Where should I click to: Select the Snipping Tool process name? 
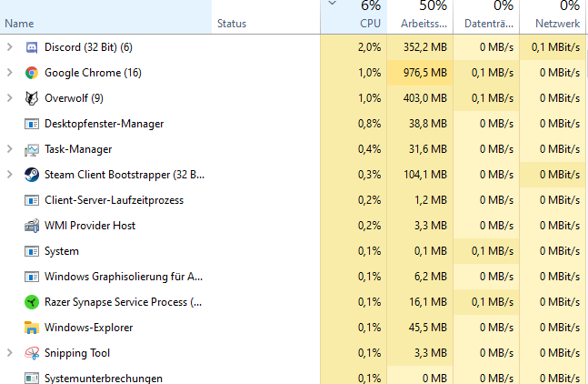click(77, 353)
